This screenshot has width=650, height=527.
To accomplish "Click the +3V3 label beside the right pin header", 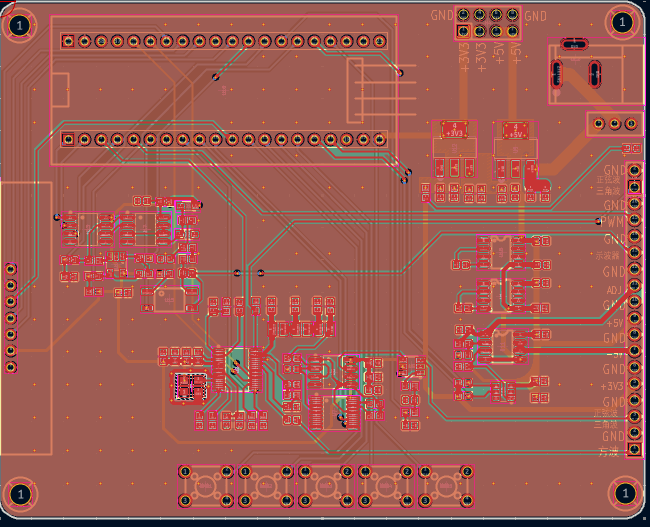I will [612, 386].
